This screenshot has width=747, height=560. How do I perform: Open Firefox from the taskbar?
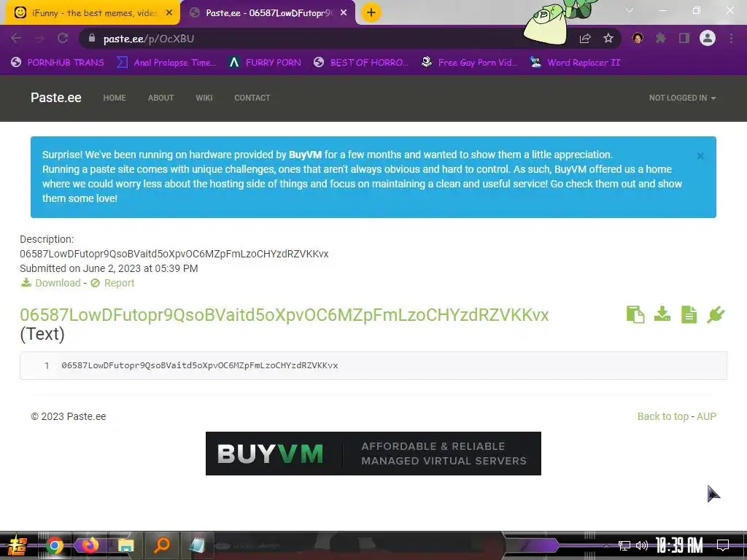click(x=90, y=545)
